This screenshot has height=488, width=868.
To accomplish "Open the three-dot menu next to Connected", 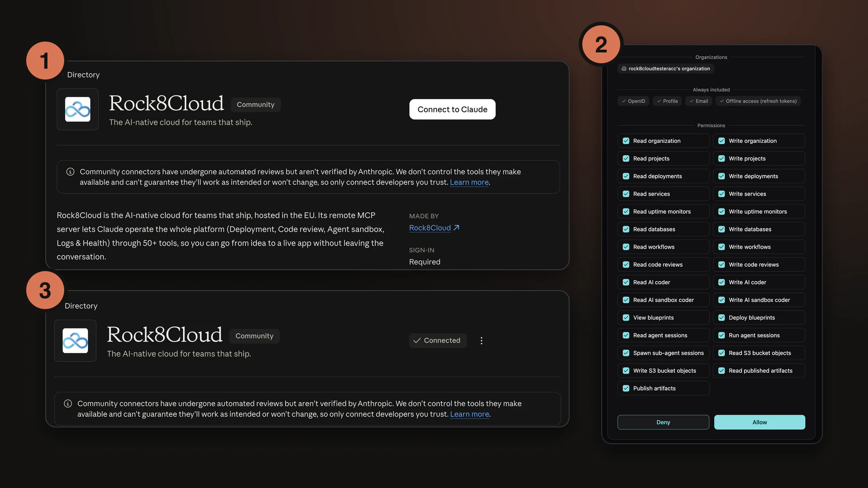I will 481,341.
